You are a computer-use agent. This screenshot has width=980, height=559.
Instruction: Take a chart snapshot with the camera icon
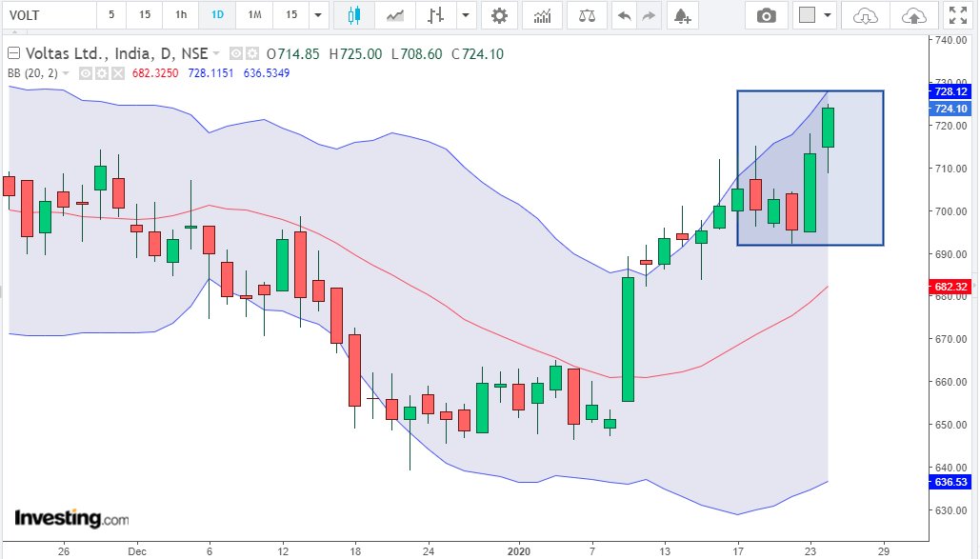[x=767, y=15]
